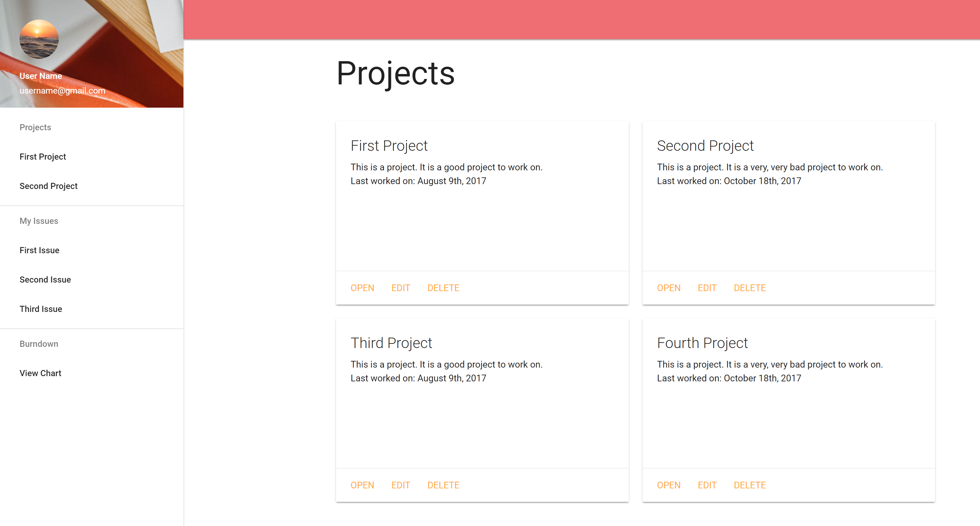Click the OPEN button on First Project
This screenshot has height=526, width=980.
point(362,288)
